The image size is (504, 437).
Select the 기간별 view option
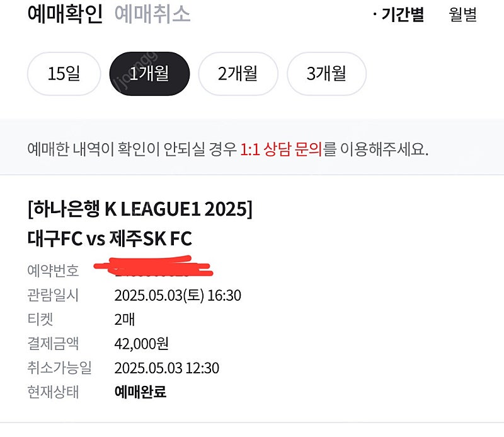click(x=399, y=15)
